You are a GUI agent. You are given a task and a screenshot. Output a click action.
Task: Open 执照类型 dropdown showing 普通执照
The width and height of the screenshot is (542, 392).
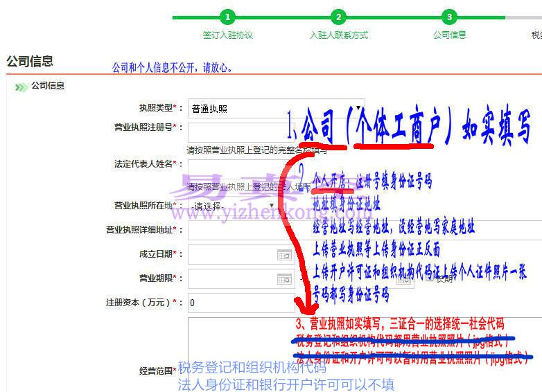point(236,109)
